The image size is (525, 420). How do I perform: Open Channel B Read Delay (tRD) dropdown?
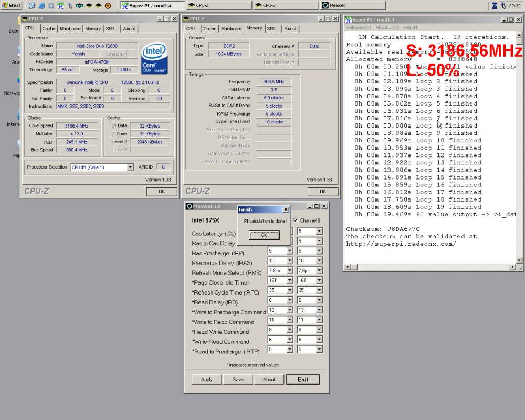click(319, 300)
